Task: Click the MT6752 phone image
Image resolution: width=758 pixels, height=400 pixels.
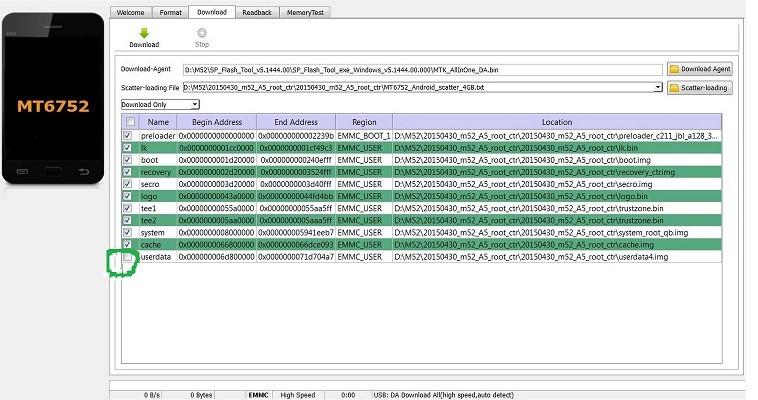Action: click(53, 98)
